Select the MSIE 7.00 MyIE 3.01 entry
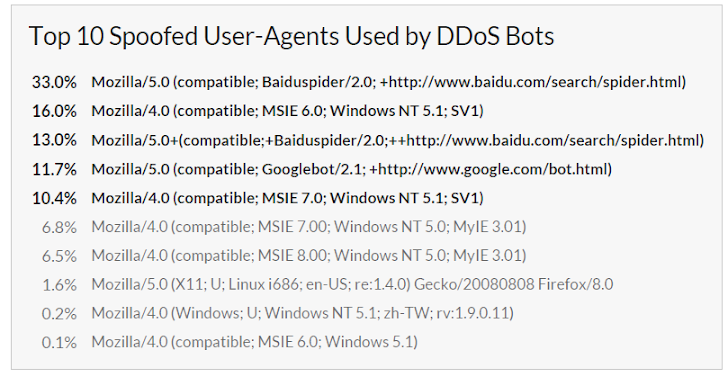 tap(309, 227)
